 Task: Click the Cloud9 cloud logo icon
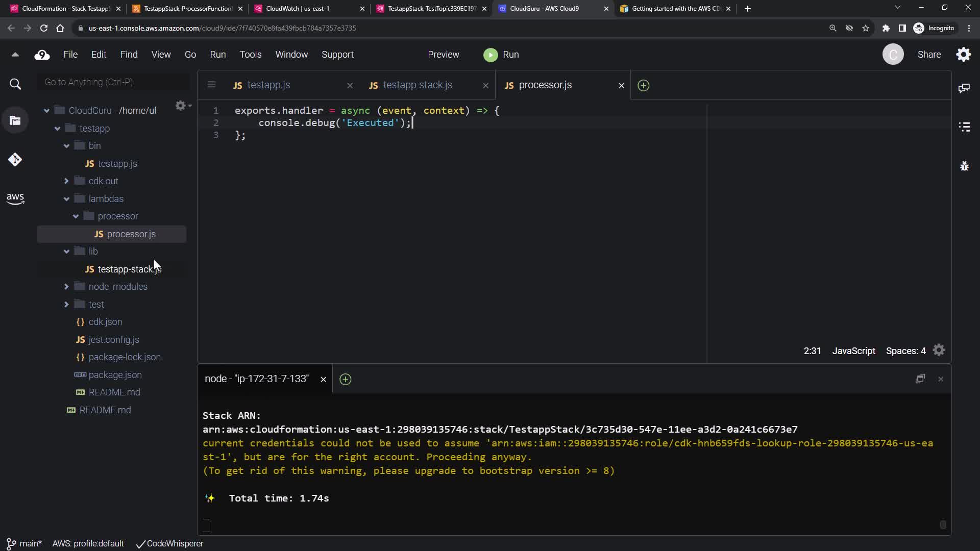[42, 55]
